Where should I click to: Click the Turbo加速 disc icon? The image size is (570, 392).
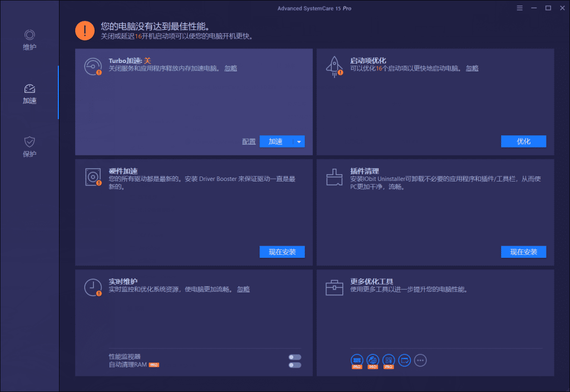click(93, 67)
